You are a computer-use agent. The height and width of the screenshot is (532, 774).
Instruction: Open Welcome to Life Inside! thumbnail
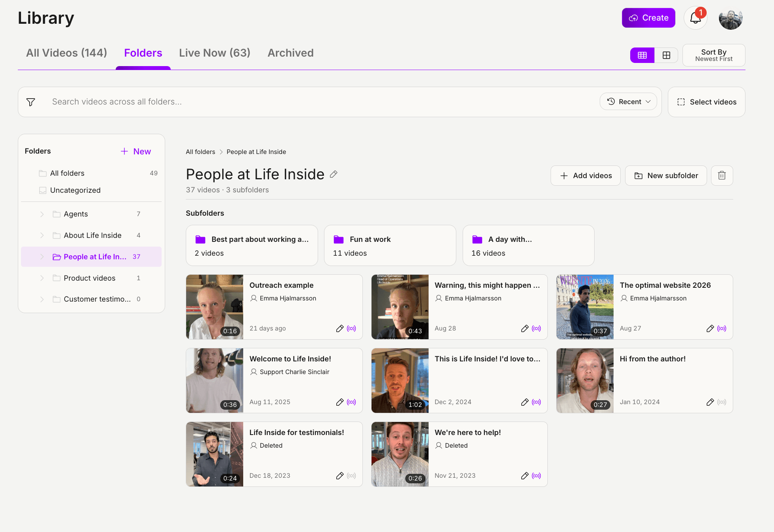pyautogui.click(x=215, y=380)
